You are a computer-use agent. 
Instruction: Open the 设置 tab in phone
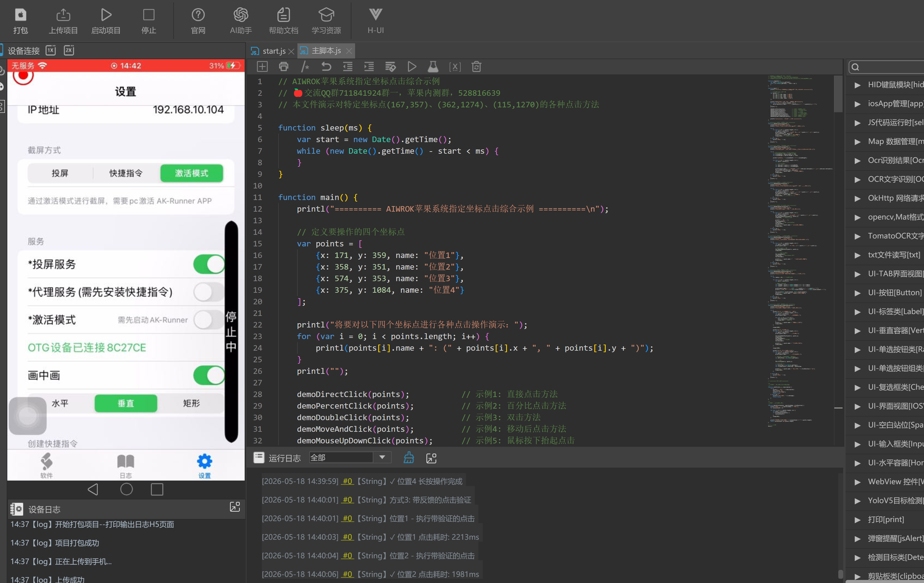coord(204,466)
